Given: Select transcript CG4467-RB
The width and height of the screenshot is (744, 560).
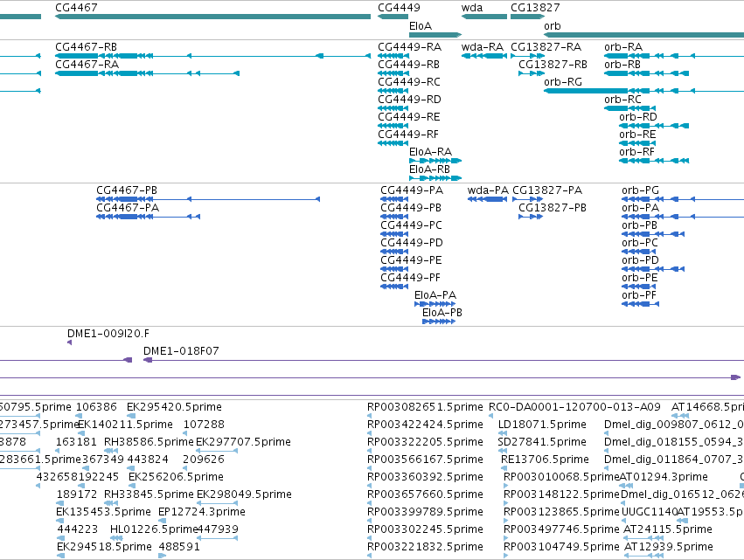Looking at the screenshot, I should pyautogui.click(x=212, y=56).
